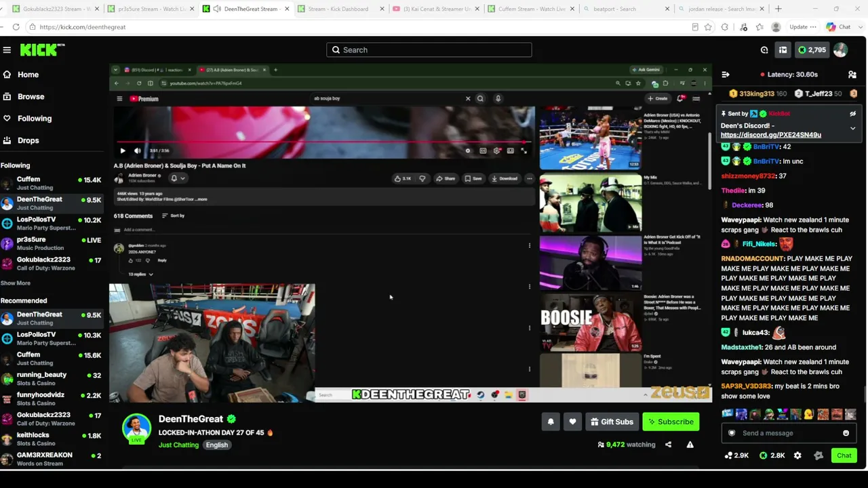
Task: Click the badge icon next to chat settings
Action: [x=818, y=455]
